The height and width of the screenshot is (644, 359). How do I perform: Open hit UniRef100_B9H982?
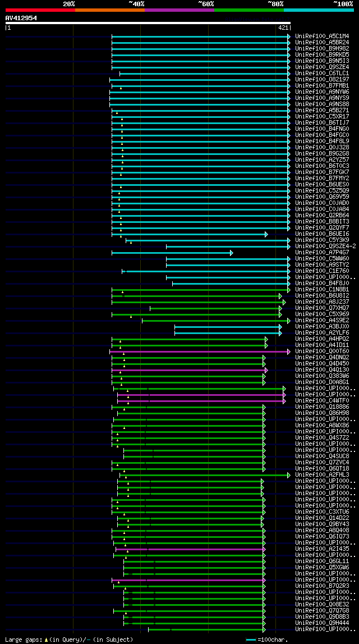pos(322,48)
